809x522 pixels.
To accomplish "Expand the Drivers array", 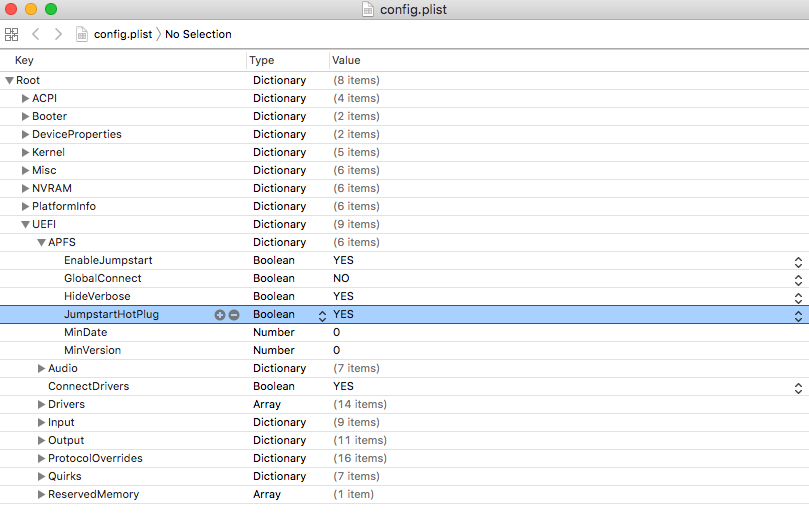I will point(41,404).
